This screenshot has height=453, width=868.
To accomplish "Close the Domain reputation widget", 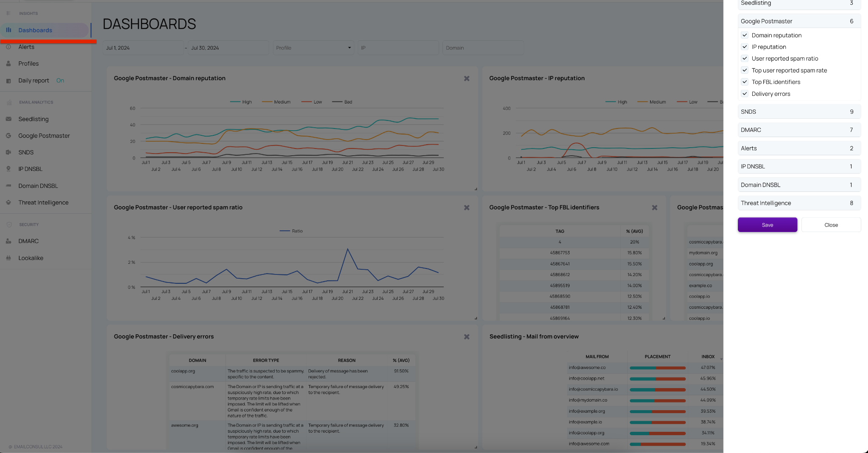I will tap(467, 78).
